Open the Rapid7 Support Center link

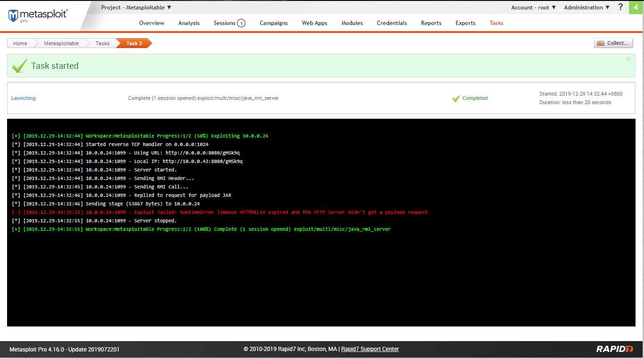tap(370, 349)
